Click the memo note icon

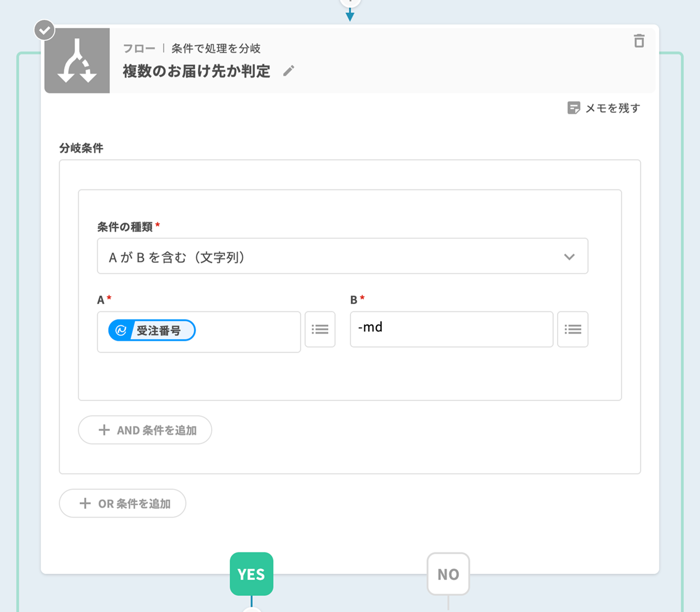(x=574, y=108)
